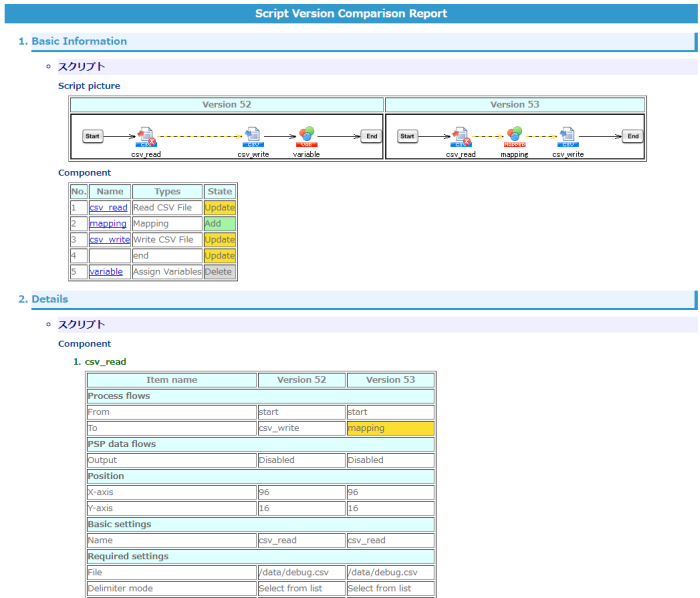Screen dimensions: 700x598
Task: Click the Version 52 header in script picture
Action: pyautogui.click(x=226, y=104)
